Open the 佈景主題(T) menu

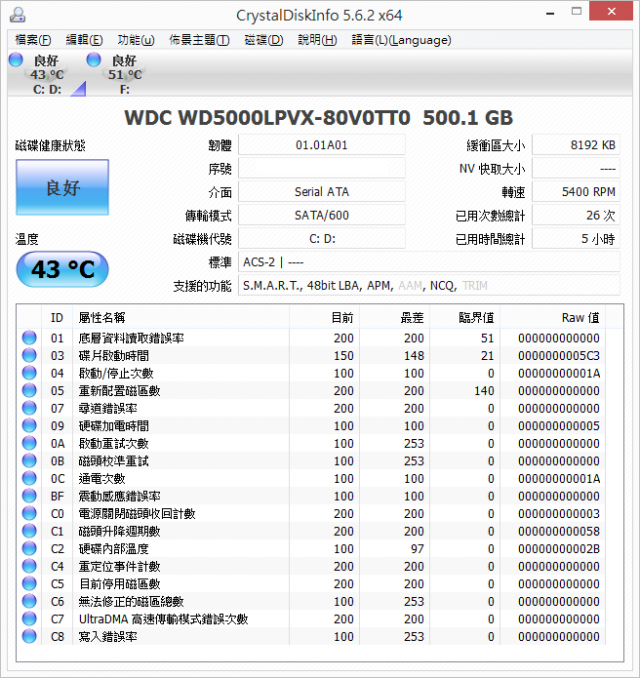199,40
